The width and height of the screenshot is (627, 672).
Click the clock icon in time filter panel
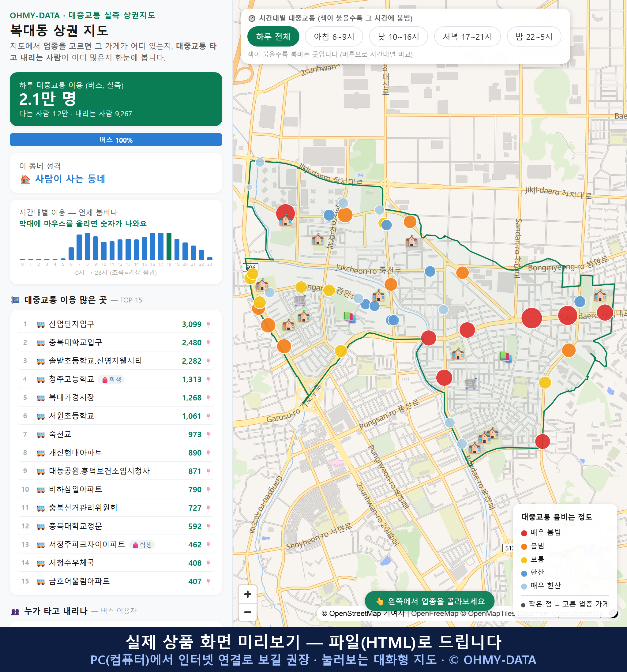tap(251, 18)
